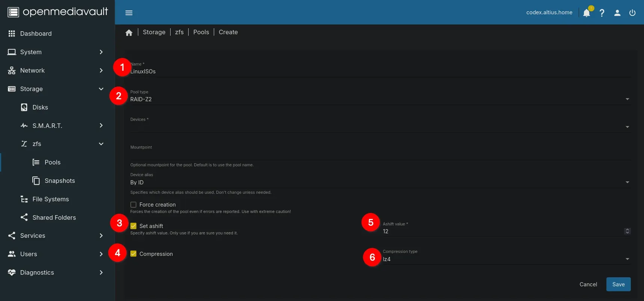Viewport: 644px width, 301px height.
Task: Expand the Services menu chevron
Action: click(101, 236)
